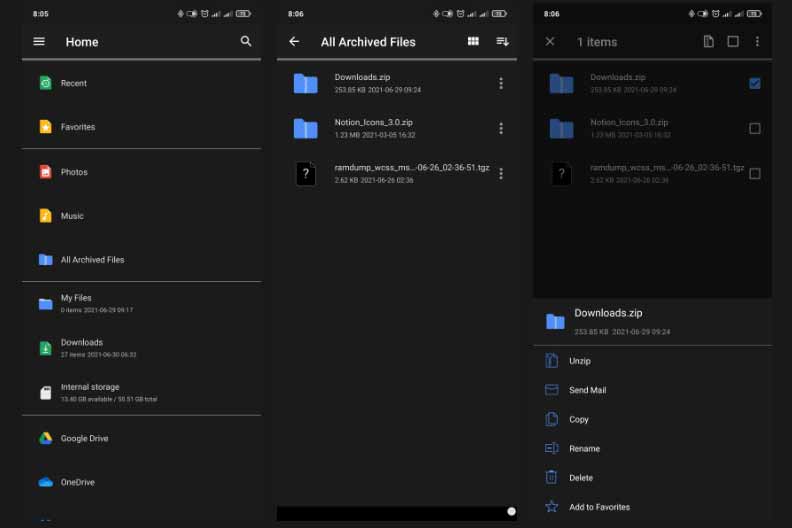Choose Copy from the bottom sheet
Viewport: 792px width, 528px height.
pyautogui.click(x=579, y=419)
